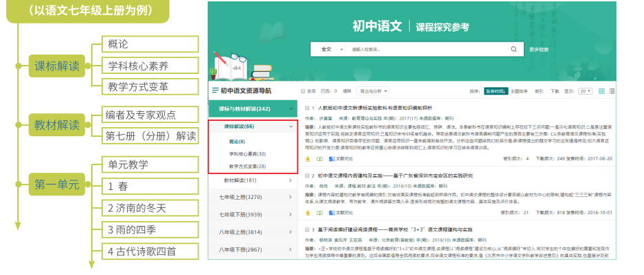Open the 导出与分析 dropdown
Image resolution: width=644 pixels, height=275 pixels.
pyautogui.click(x=373, y=91)
